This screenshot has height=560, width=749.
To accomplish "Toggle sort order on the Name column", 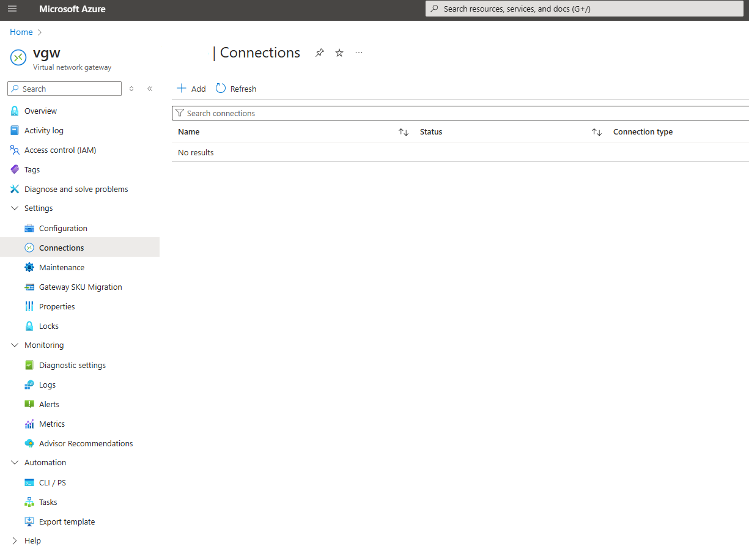I will (404, 131).
